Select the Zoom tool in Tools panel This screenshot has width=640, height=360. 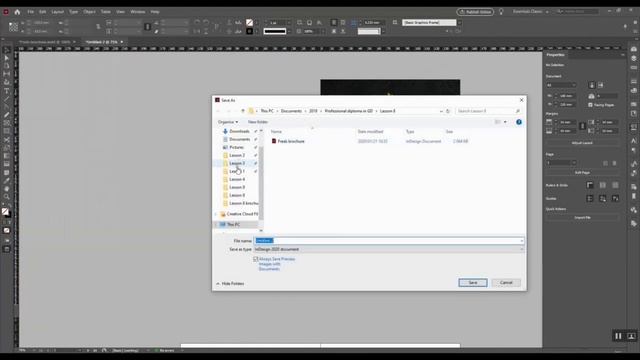tap(7, 197)
